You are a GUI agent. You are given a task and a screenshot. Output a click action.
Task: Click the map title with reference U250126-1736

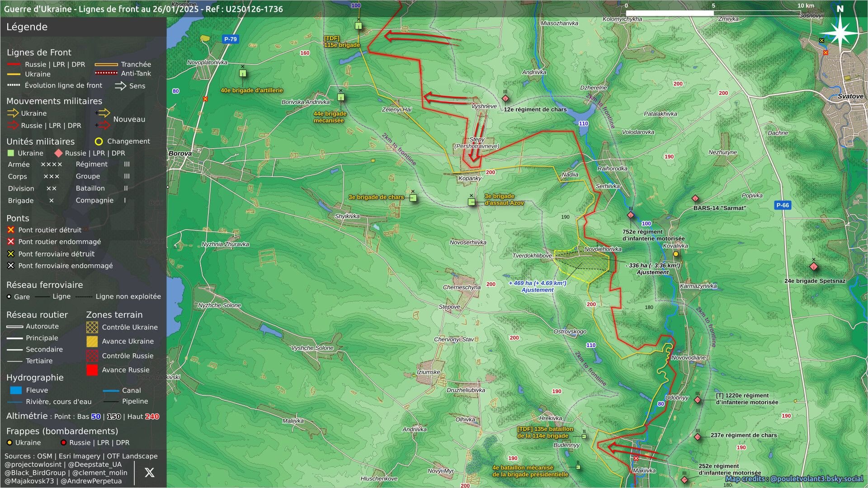click(x=143, y=9)
